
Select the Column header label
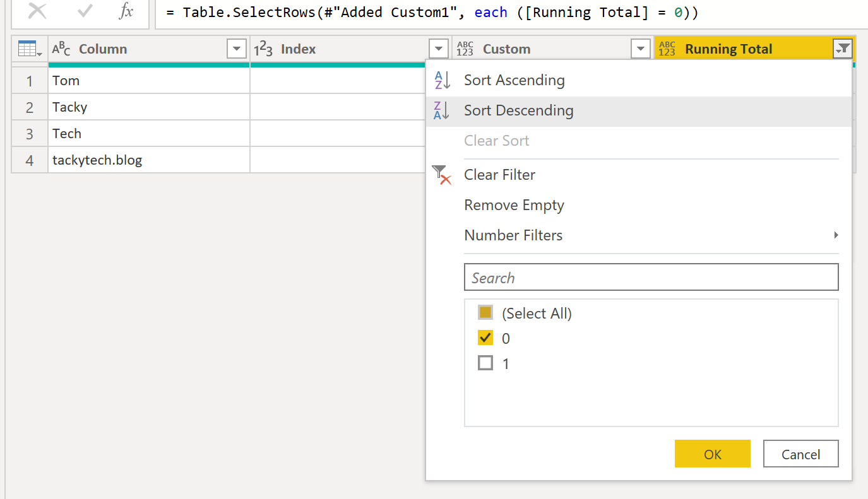(103, 49)
